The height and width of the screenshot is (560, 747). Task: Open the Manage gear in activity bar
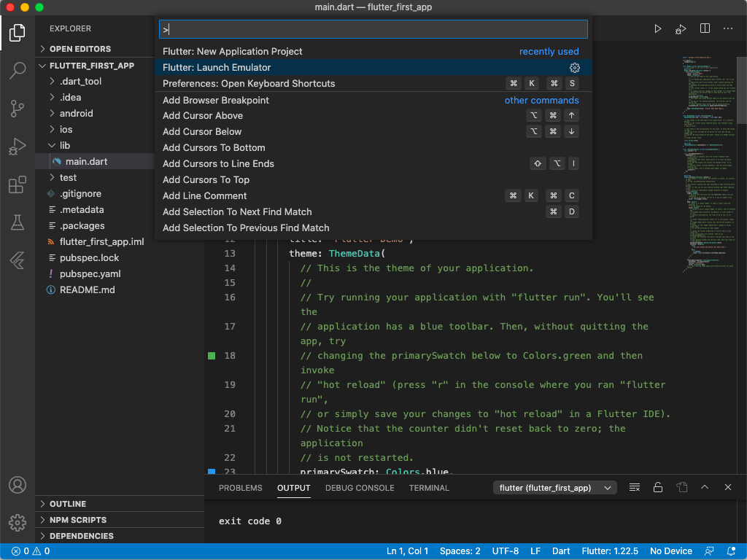[18, 522]
